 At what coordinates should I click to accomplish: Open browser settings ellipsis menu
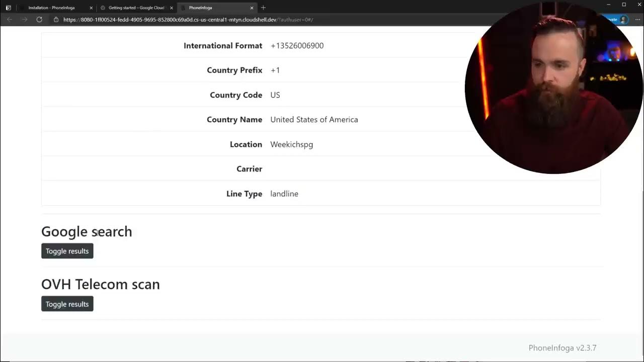[637, 20]
